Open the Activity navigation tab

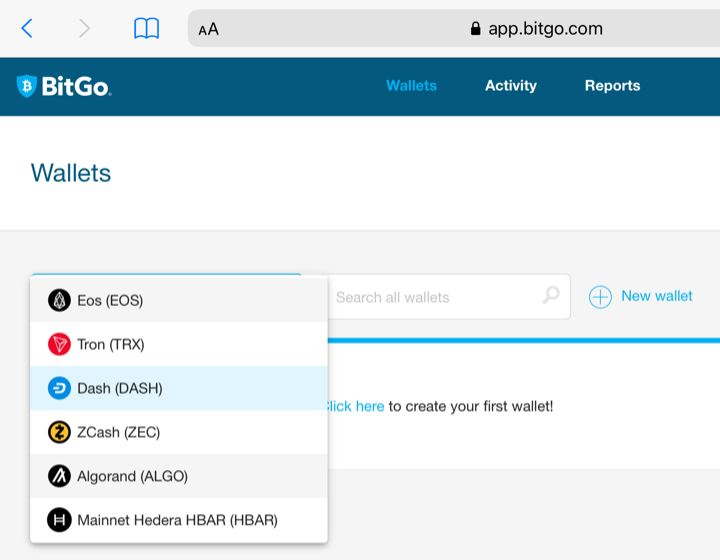[511, 86]
